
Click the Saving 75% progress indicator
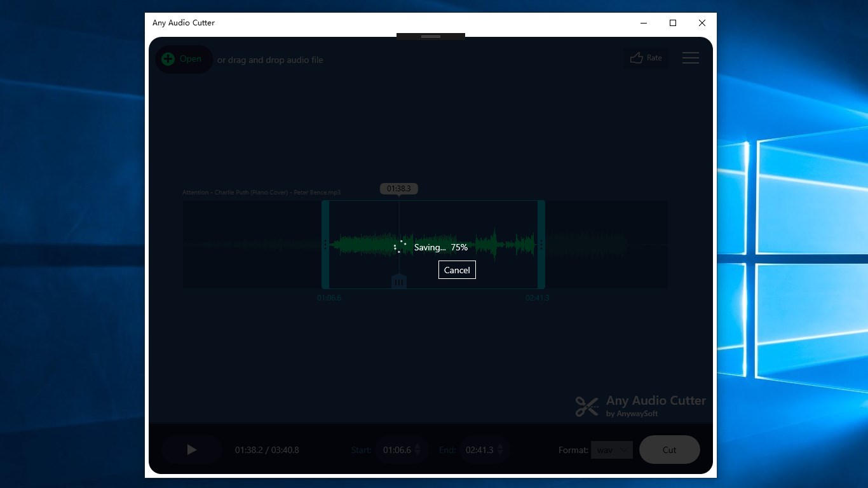coord(440,247)
